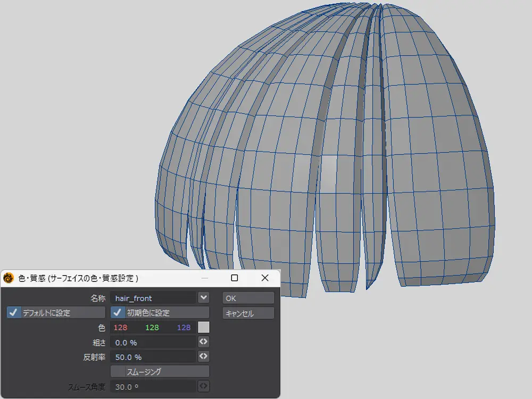Image resolution: width=532 pixels, height=399 pixels.
Task: Select the red 128 color value
Action: 121,328
